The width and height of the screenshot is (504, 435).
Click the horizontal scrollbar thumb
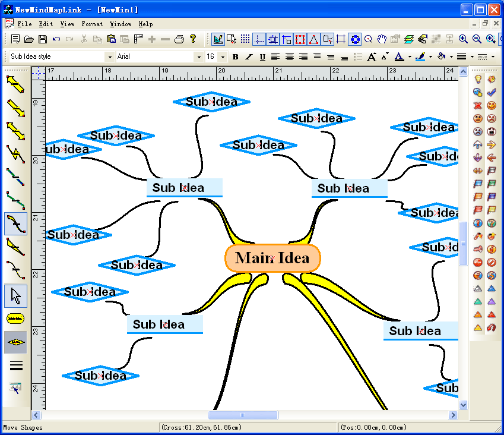pyautogui.click(x=243, y=415)
